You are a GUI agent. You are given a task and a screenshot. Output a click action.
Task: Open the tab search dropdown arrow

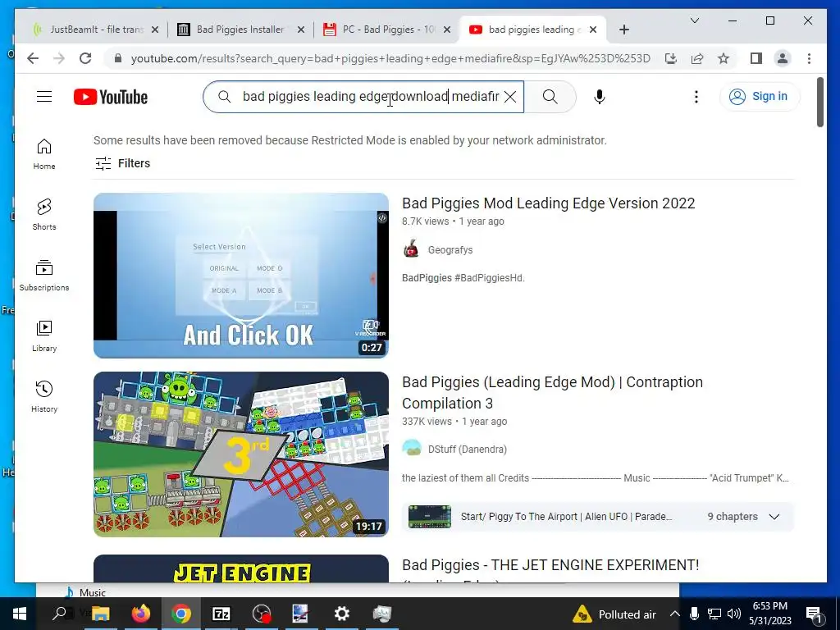pos(694,21)
